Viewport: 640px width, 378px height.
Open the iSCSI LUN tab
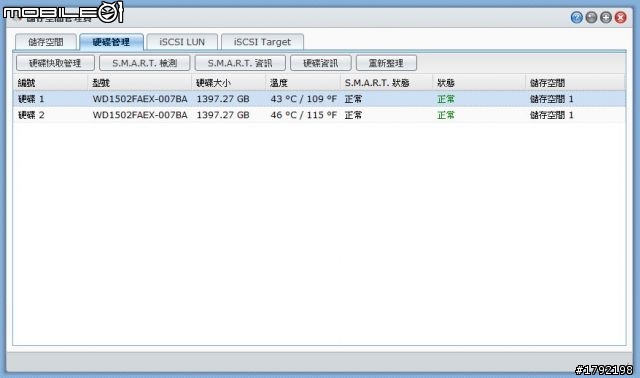point(182,42)
